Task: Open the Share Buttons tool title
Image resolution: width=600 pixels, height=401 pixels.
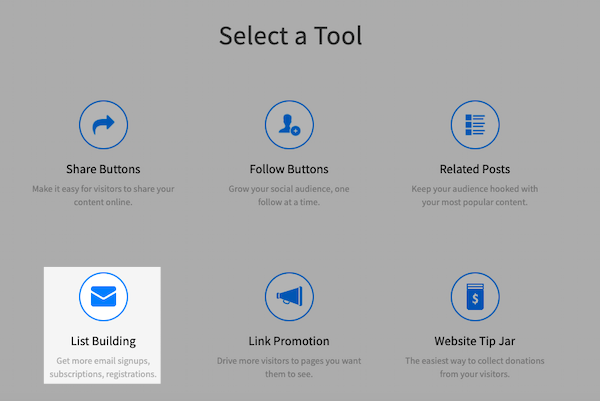Action: click(103, 169)
